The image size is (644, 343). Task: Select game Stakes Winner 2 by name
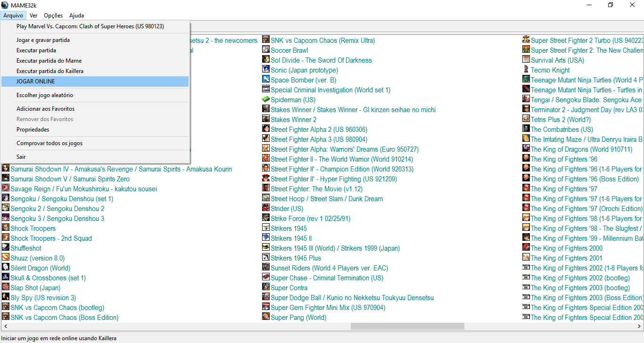(294, 120)
